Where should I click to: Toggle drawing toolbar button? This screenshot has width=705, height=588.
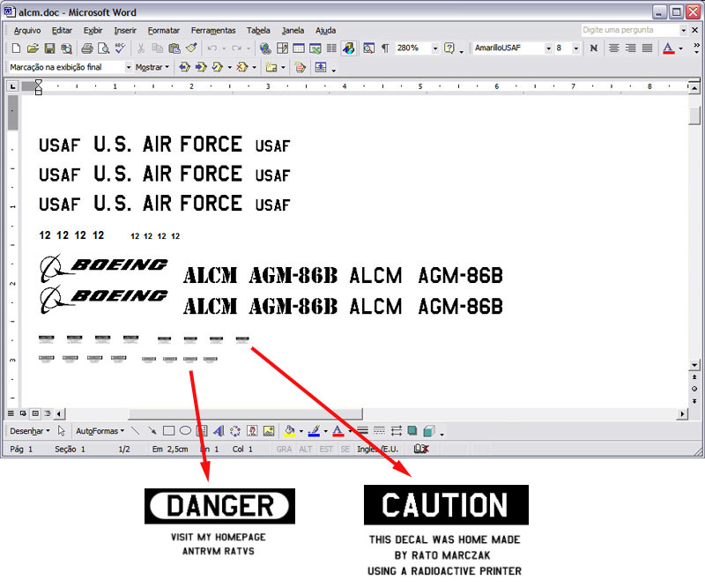[x=348, y=48]
